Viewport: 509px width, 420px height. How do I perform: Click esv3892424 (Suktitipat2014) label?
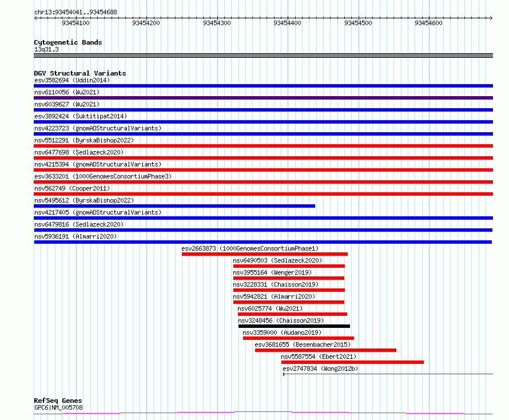click(x=81, y=116)
